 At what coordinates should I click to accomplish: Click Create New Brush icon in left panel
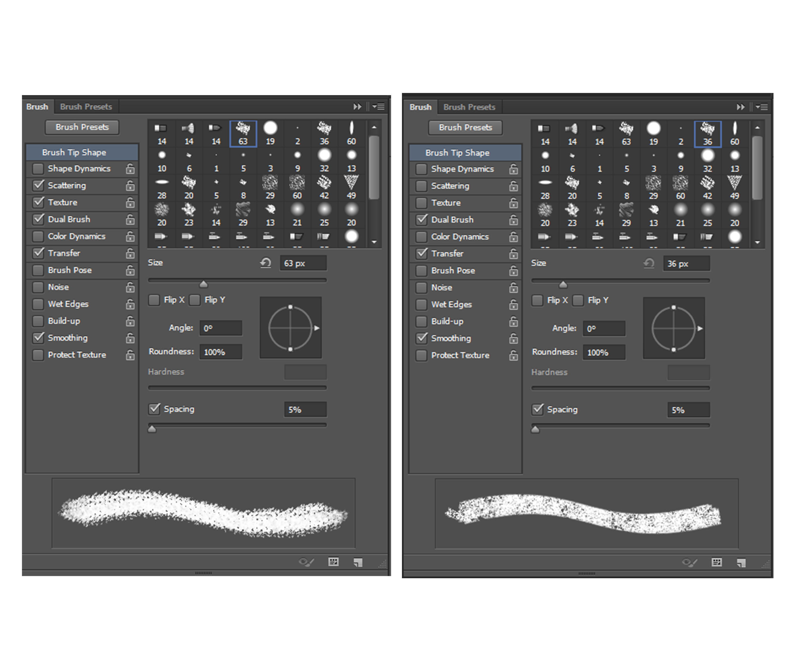point(358,562)
